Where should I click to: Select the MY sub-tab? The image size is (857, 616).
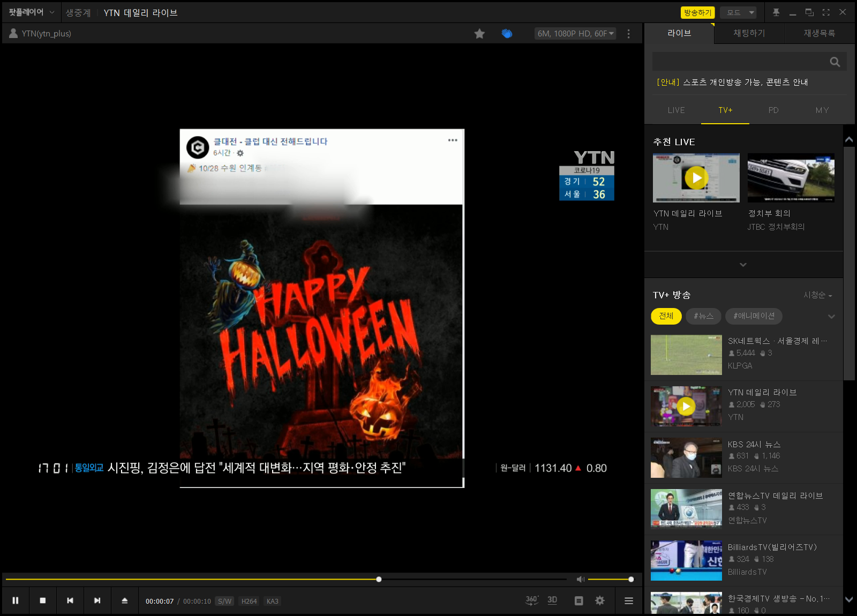click(x=822, y=110)
